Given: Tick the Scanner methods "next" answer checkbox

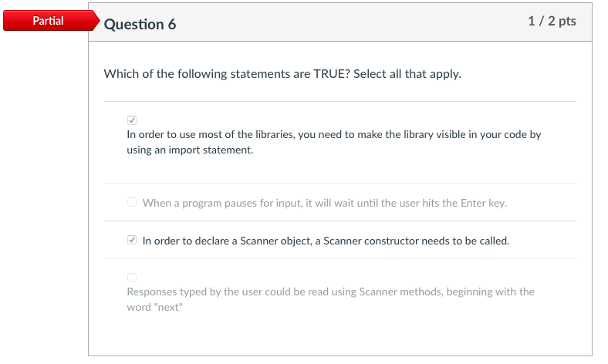Looking at the screenshot, I should tap(132, 278).
